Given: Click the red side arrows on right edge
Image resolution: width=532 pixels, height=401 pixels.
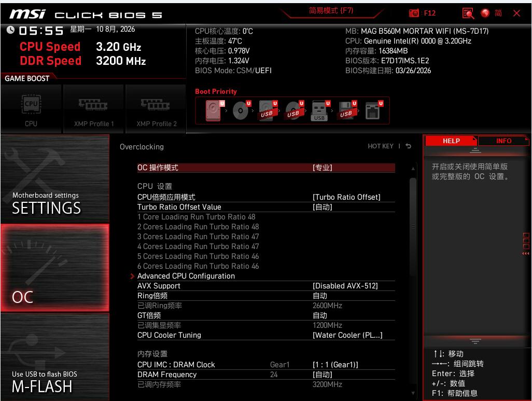Looking at the screenshot, I should (x=526, y=253).
